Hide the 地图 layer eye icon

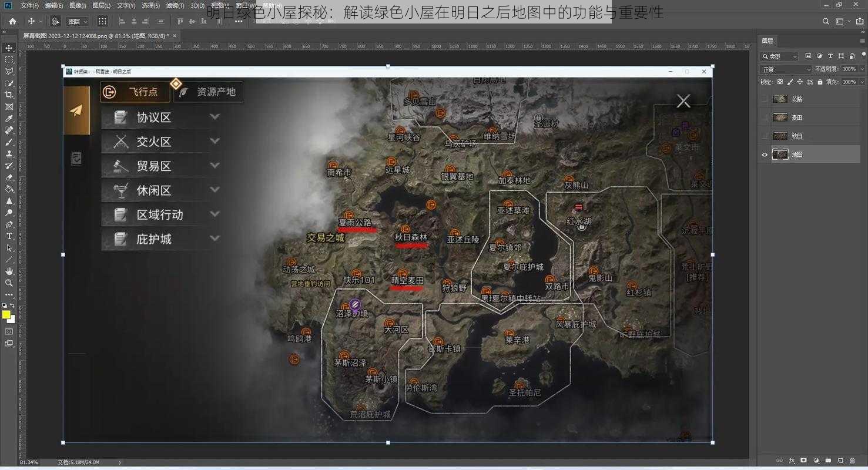765,155
